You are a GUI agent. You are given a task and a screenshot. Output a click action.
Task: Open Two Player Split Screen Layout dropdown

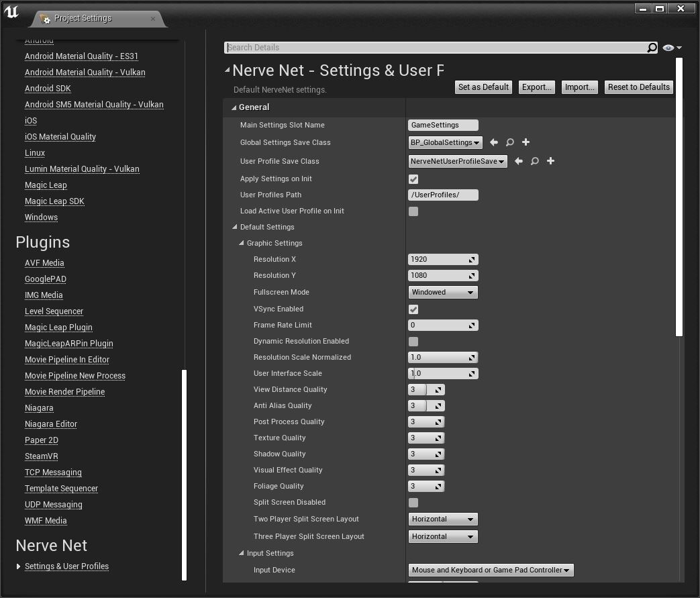pos(443,519)
